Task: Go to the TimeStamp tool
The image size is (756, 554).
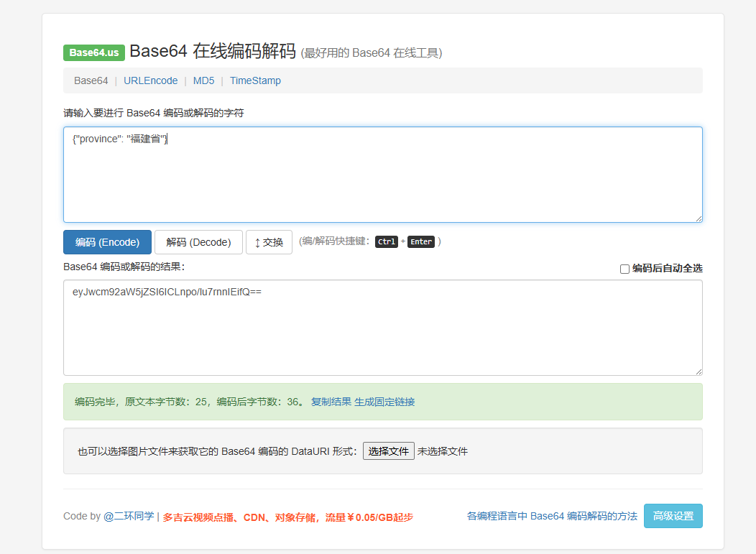Action: click(x=255, y=80)
